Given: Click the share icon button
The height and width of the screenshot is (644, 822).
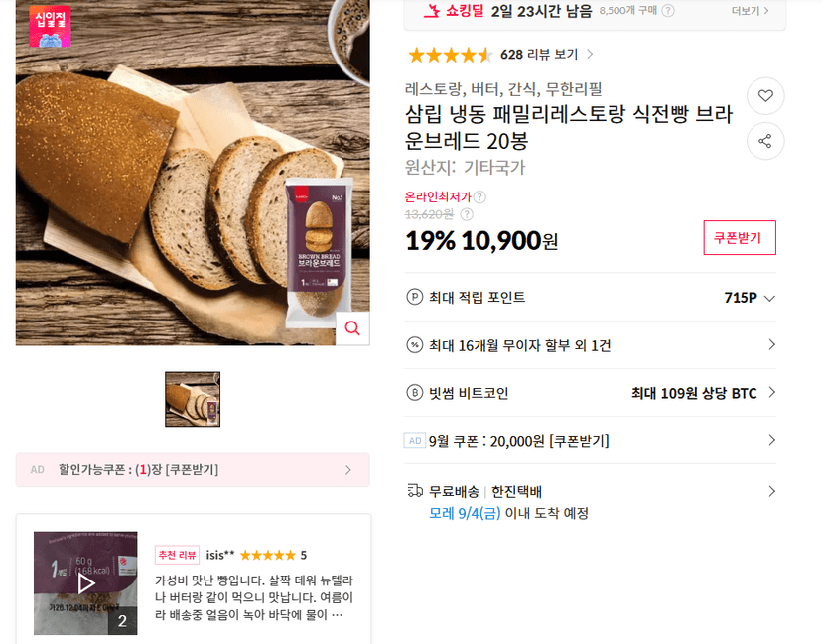Looking at the screenshot, I should click(x=765, y=141).
